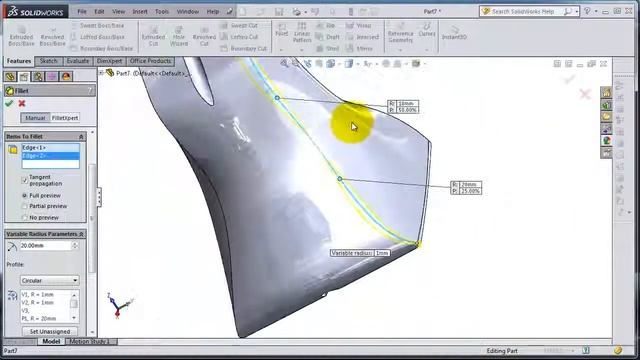Click the Draft tool
This screenshot has height=360, width=640.
point(328,37)
